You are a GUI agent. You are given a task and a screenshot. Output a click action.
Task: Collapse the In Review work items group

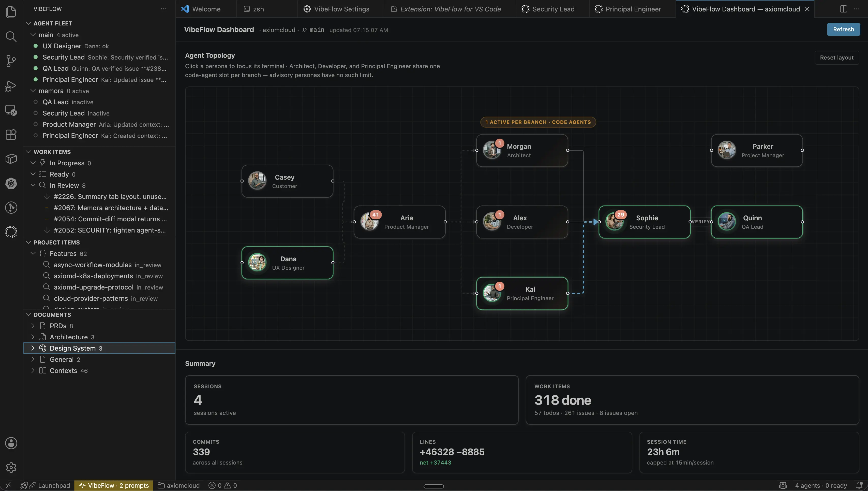(x=33, y=185)
